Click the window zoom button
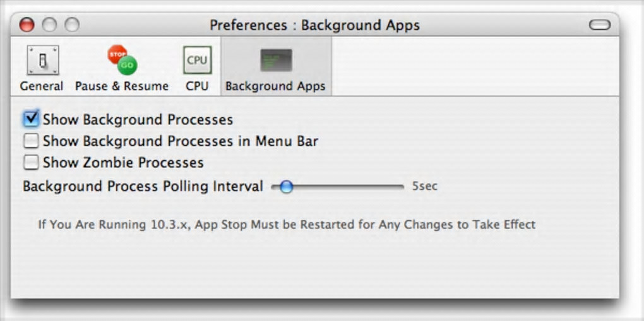Viewport: 644px width, 321px height. [72, 25]
